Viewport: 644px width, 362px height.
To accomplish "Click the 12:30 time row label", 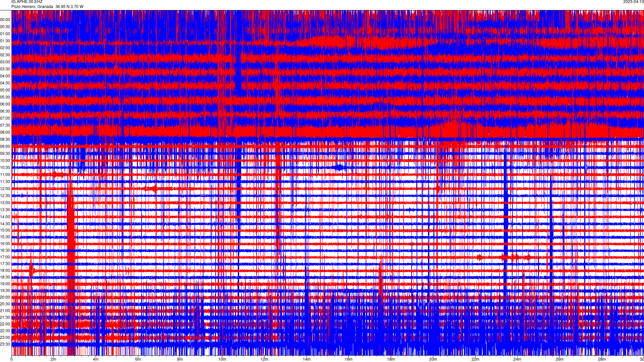I will 5,196.
